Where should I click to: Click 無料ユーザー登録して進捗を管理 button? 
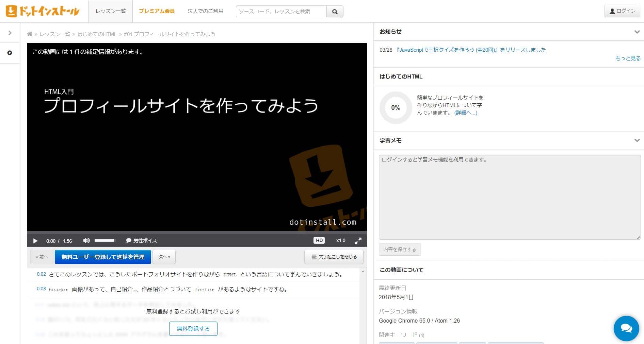pyautogui.click(x=103, y=257)
